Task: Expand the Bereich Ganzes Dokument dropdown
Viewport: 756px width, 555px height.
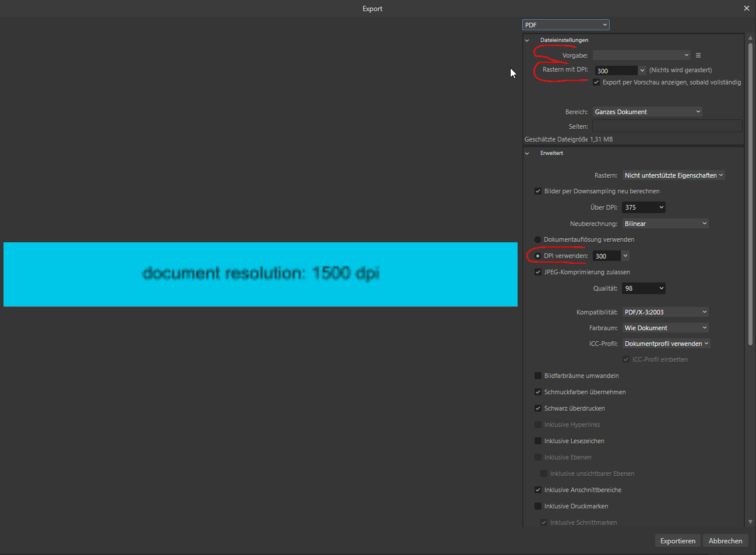Action: click(647, 112)
